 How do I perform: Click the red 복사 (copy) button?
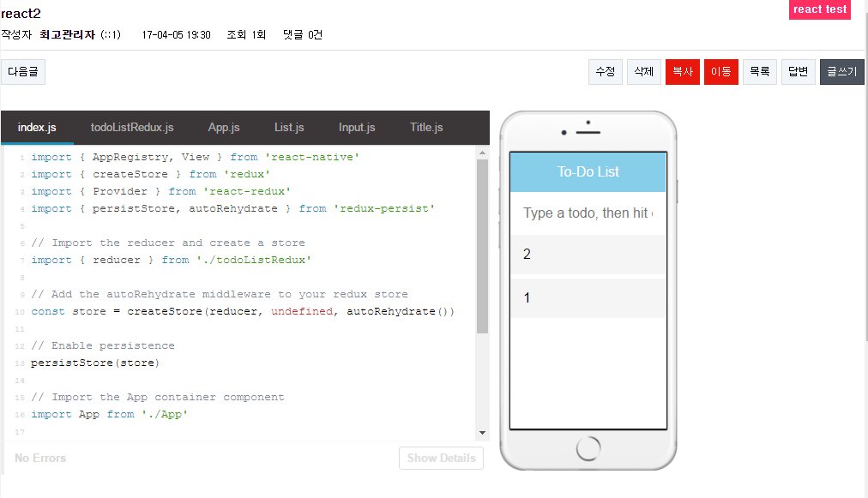tap(683, 72)
